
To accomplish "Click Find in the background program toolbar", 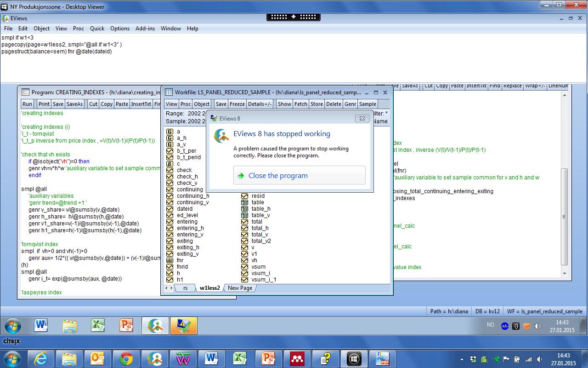I will click(495, 86).
